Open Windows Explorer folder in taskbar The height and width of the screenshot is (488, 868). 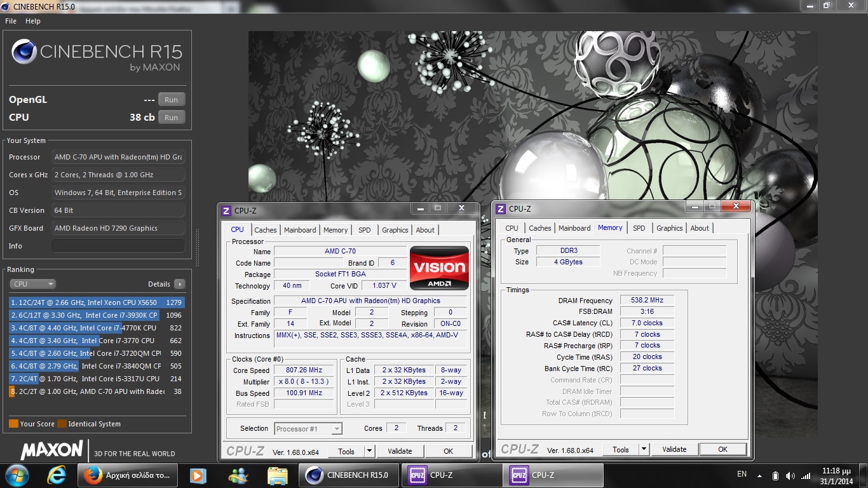(x=278, y=475)
